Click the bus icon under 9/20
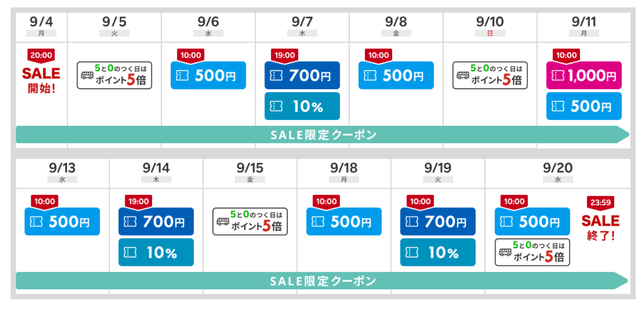The image size is (644, 309). (505, 252)
